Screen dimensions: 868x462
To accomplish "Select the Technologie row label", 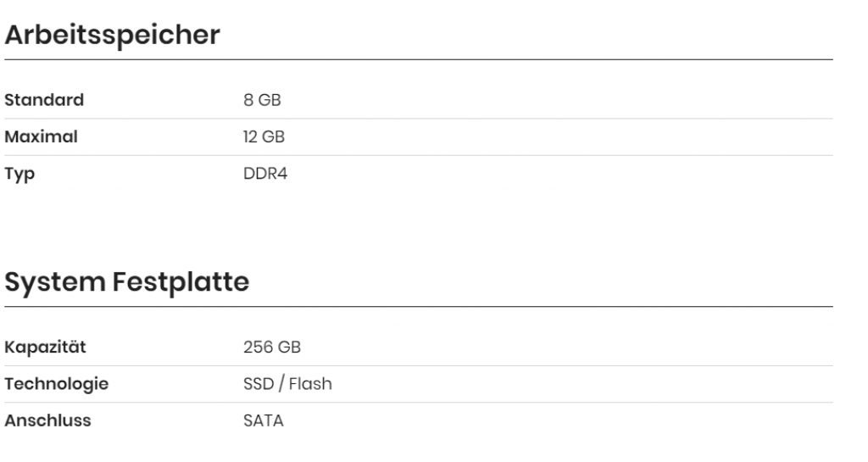I will click(56, 384).
